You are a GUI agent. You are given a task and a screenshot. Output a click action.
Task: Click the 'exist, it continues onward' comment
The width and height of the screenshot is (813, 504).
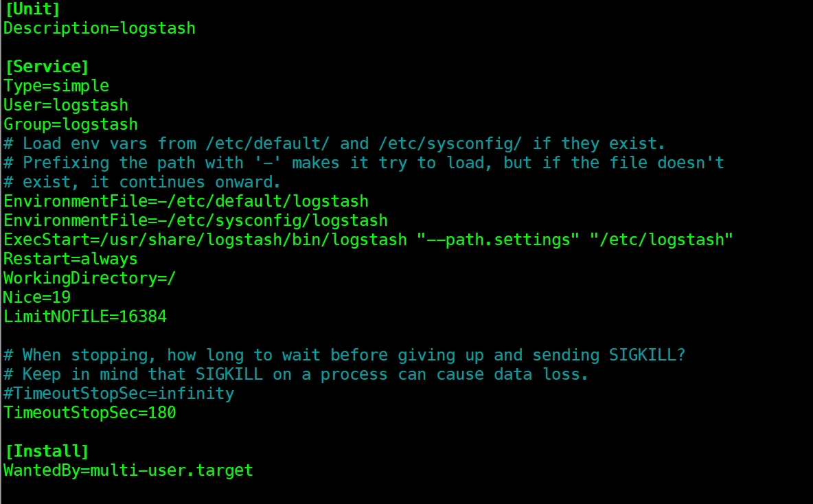point(142,182)
